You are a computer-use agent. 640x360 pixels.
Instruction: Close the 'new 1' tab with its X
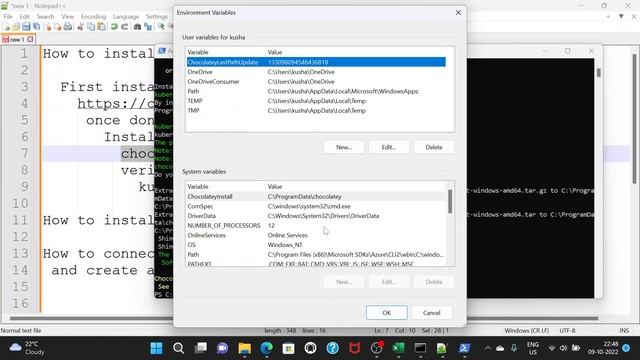30,40
